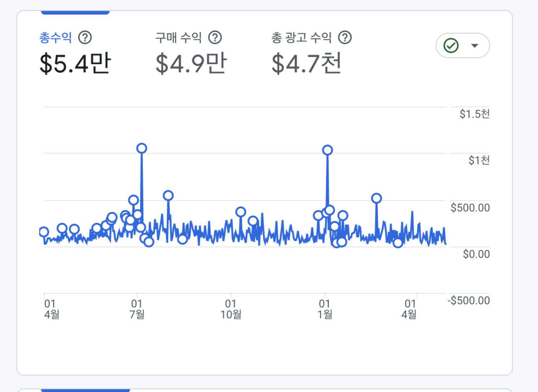
Task: Click the data marker just after October
Action: coord(241,212)
